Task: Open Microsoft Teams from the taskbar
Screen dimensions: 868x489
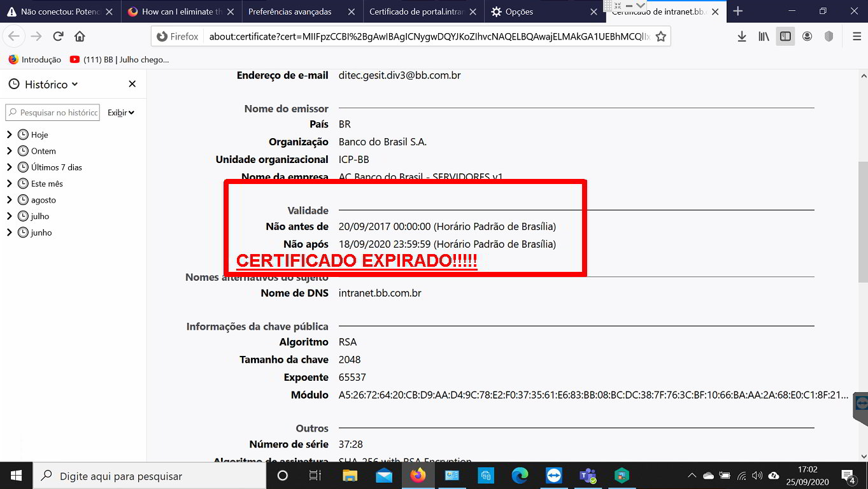Action: (x=588, y=476)
